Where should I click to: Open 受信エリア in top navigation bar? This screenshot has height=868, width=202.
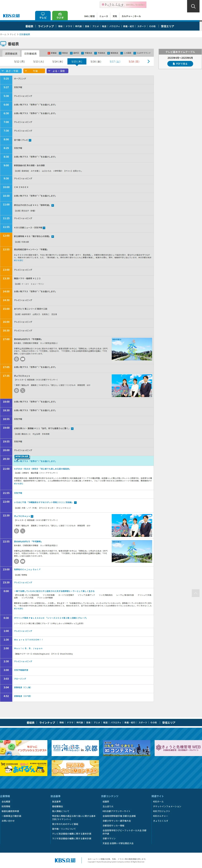(x=168, y=26)
